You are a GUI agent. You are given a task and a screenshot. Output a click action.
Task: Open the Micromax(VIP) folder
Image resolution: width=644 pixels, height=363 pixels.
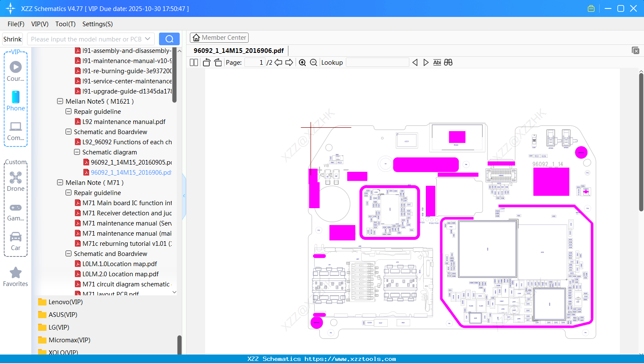click(64, 340)
